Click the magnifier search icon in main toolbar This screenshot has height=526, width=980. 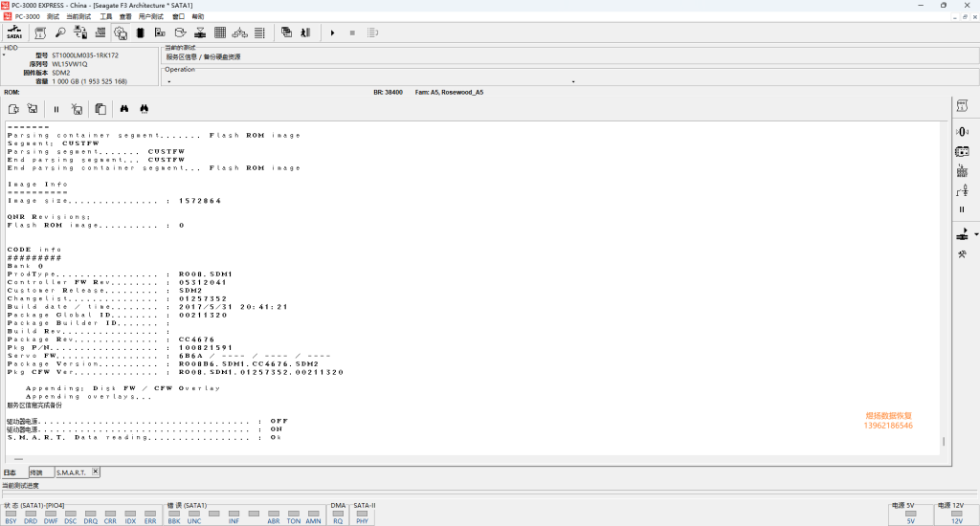pyautogui.click(x=60, y=33)
